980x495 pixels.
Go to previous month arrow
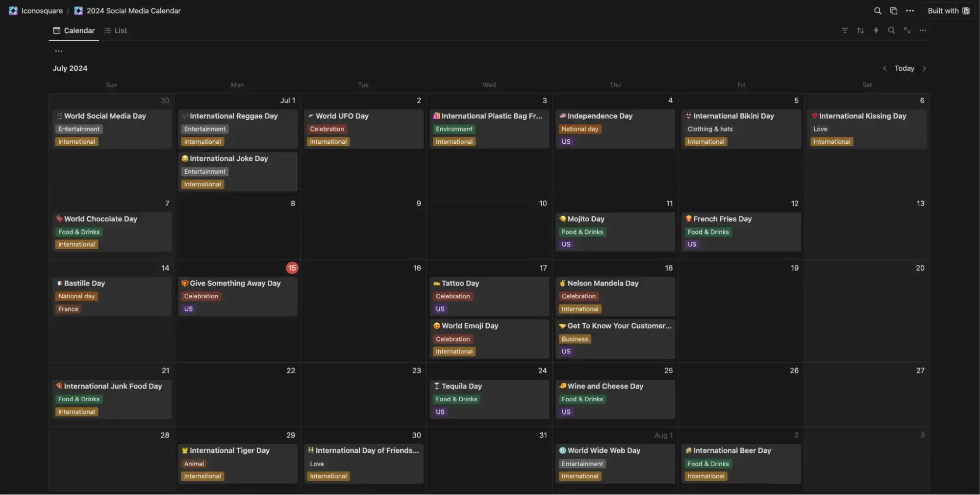pyautogui.click(x=885, y=68)
